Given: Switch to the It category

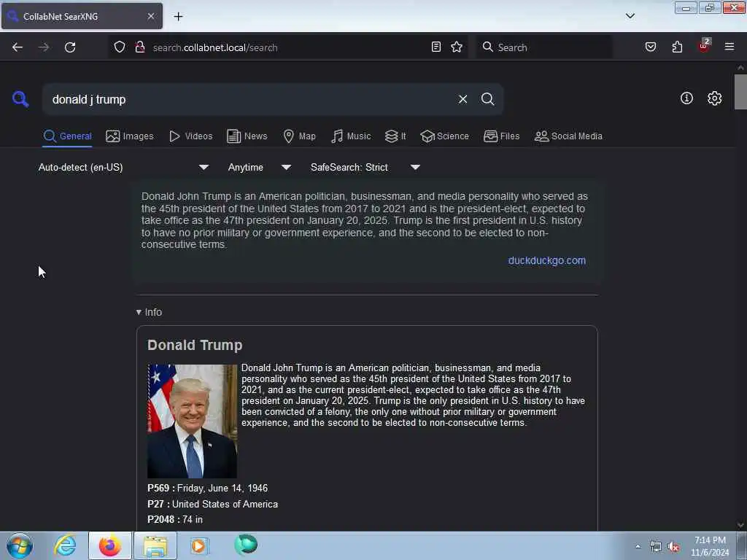Looking at the screenshot, I should [395, 136].
